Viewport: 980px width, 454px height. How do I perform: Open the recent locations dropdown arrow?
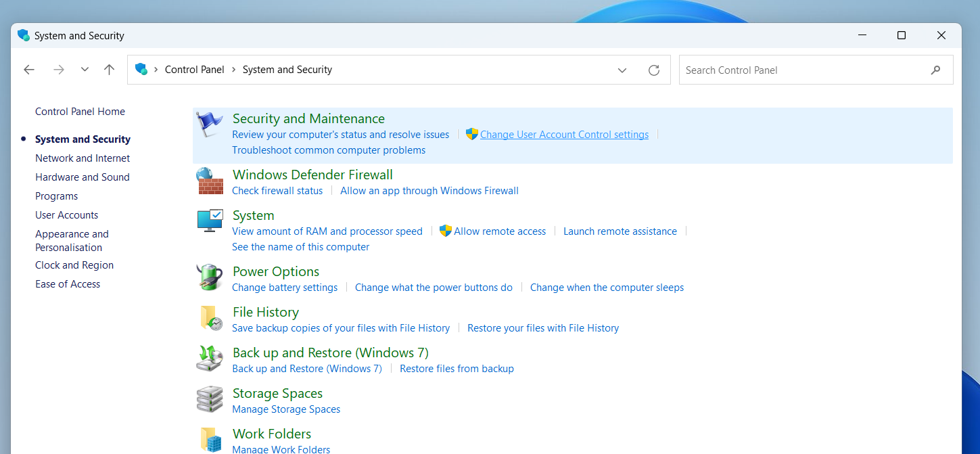(85, 70)
